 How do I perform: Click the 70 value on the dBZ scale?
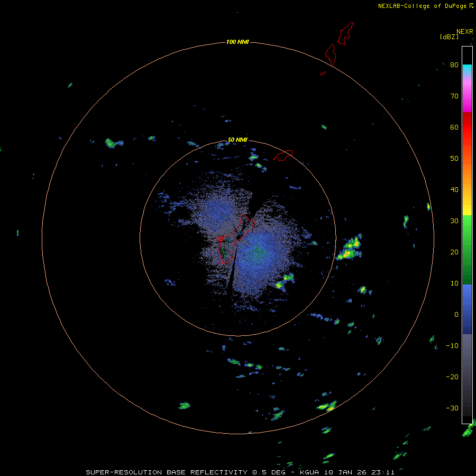454,96
